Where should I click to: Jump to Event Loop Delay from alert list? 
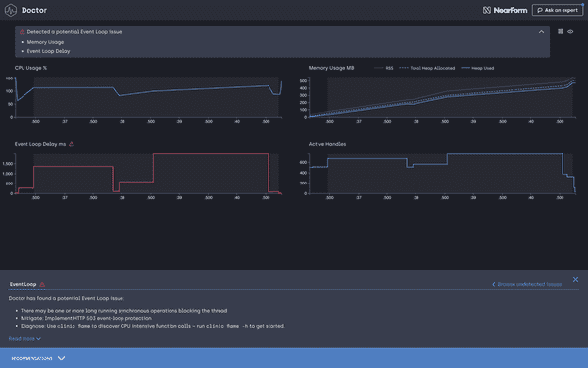[48, 51]
